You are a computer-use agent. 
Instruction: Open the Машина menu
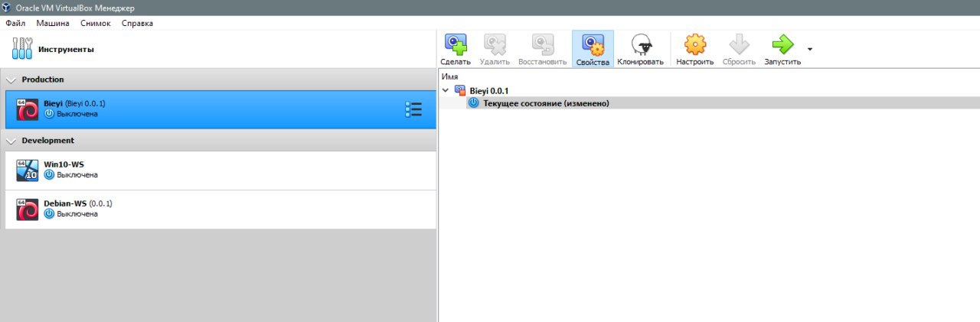click(x=53, y=23)
